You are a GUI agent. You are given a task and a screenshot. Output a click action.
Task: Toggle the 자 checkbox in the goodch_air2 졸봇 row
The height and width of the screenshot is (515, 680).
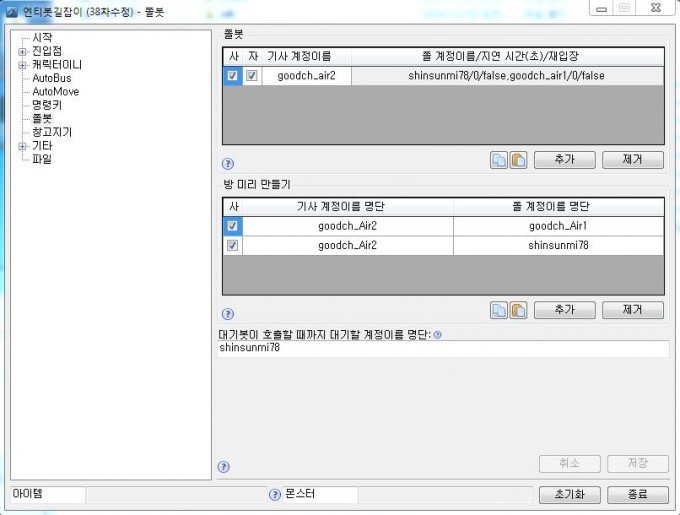coord(252,76)
